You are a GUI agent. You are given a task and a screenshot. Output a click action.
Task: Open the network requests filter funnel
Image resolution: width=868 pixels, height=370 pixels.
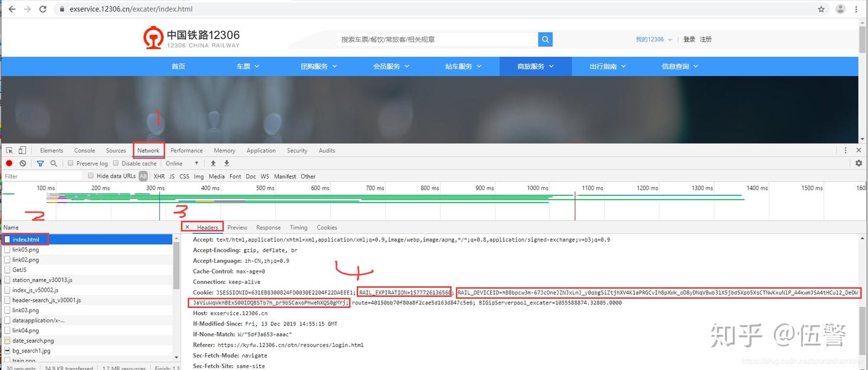point(40,163)
